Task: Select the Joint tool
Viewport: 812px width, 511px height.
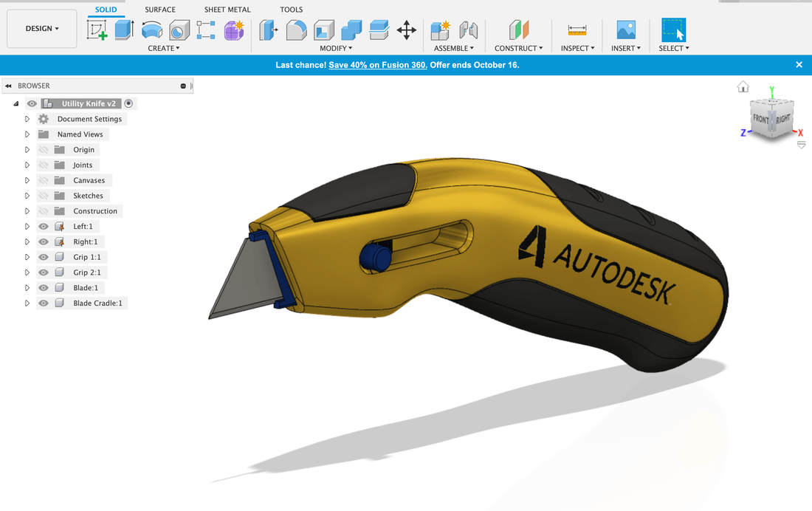Action: (468, 30)
